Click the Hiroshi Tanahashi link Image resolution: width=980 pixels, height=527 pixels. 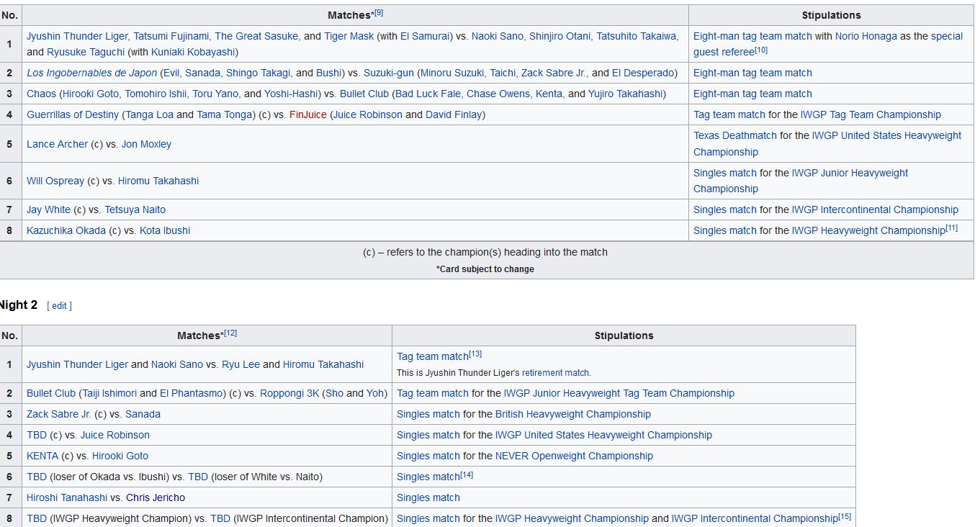(x=67, y=497)
